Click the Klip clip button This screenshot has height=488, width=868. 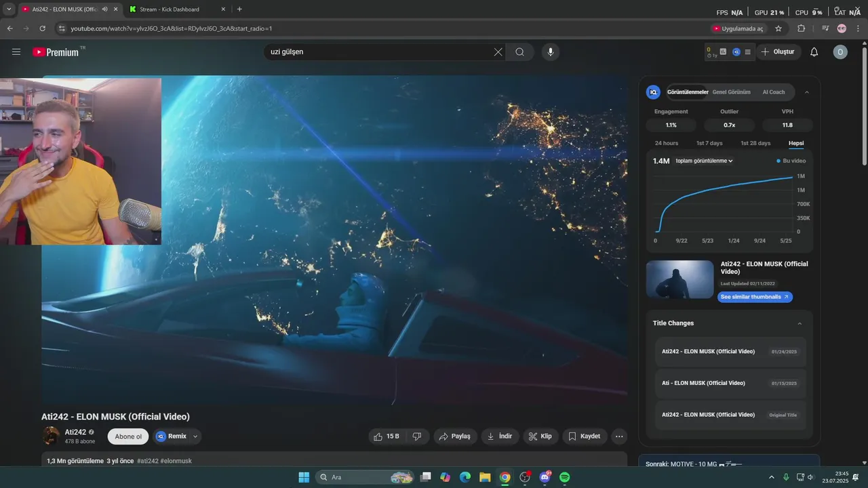coord(540,436)
